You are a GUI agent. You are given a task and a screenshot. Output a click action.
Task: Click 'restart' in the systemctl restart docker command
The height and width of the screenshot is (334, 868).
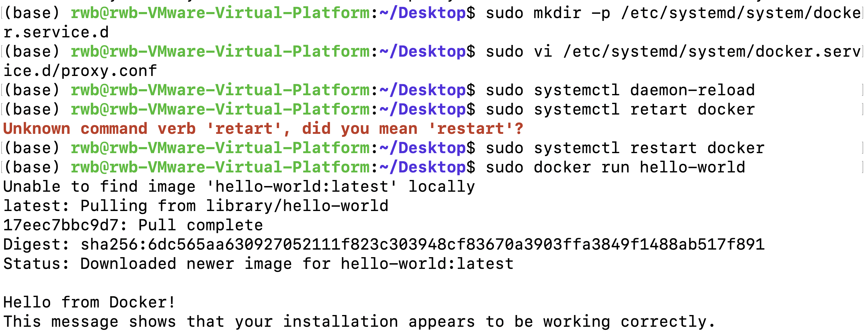click(663, 148)
